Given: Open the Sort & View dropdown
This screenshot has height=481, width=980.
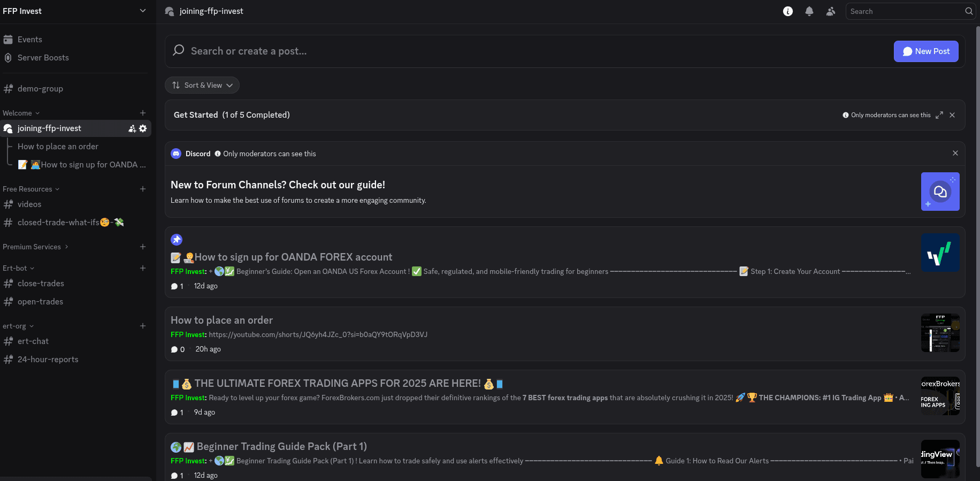Looking at the screenshot, I should point(202,85).
